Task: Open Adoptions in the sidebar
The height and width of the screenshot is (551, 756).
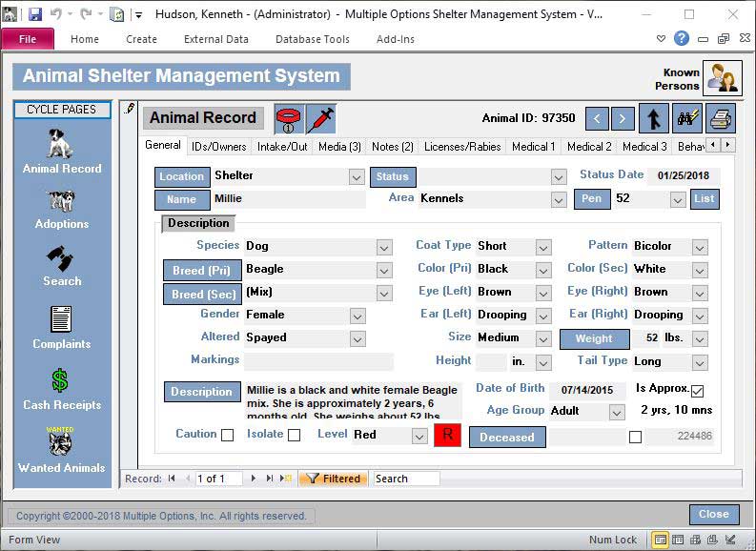Action: 62,210
